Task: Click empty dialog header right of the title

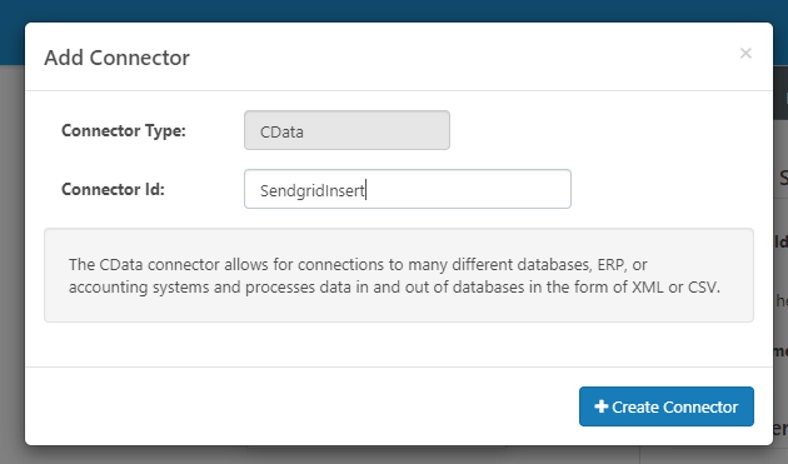Action: coord(450,57)
